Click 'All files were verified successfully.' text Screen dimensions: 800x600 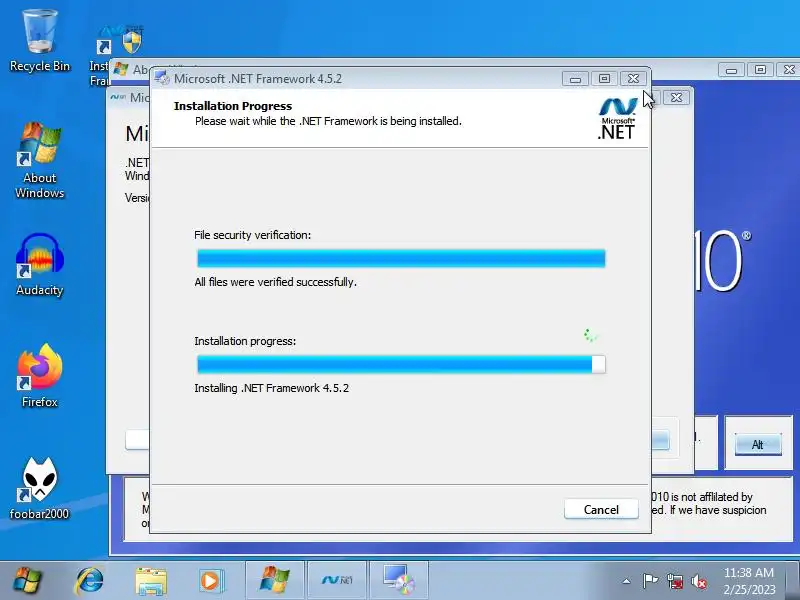tap(276, 282)
